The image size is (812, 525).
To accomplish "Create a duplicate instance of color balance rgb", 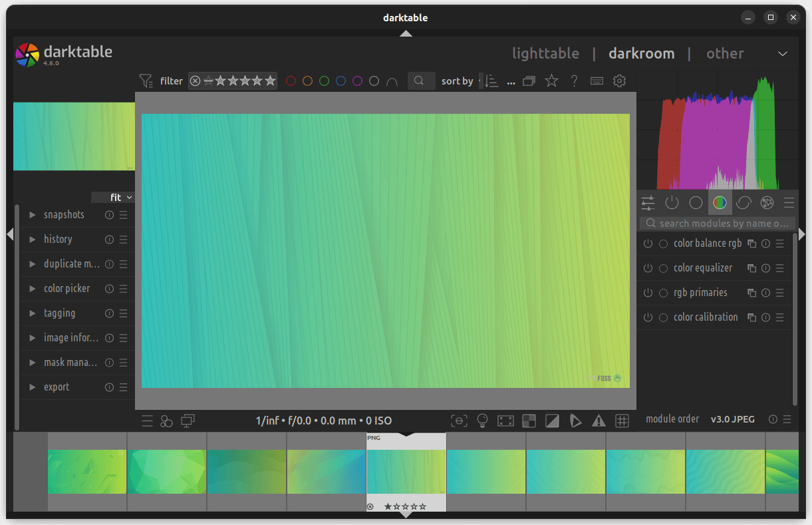I will pyautogui.click(x=751, y=243).
